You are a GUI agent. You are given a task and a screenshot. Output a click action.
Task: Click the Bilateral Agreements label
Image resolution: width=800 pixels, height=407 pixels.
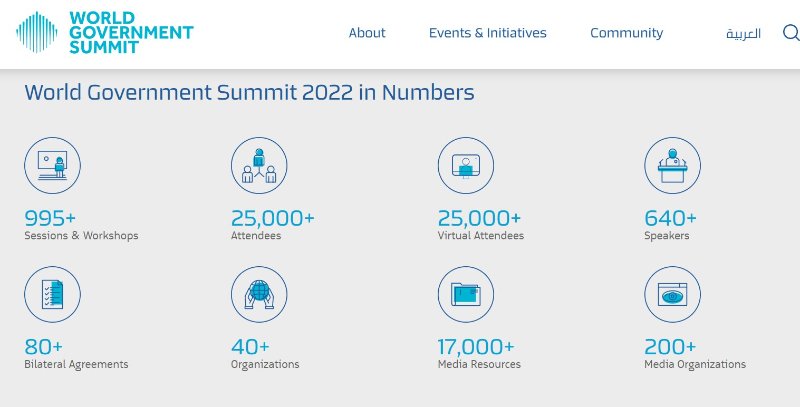coord(77,365)
